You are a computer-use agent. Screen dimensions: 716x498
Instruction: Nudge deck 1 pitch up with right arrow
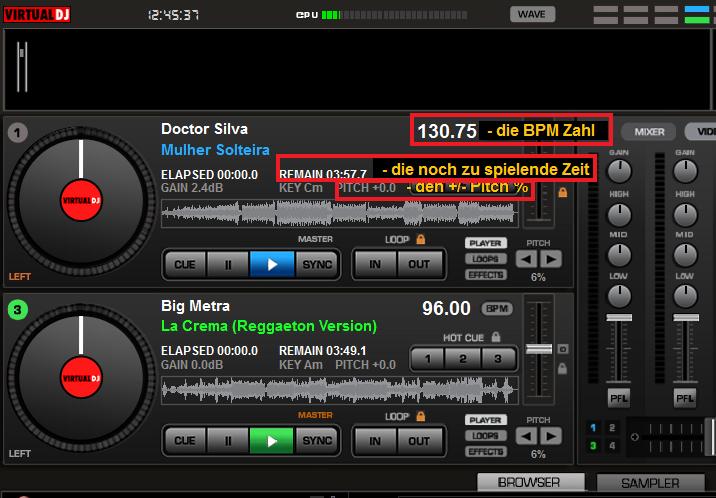[551, 259]
